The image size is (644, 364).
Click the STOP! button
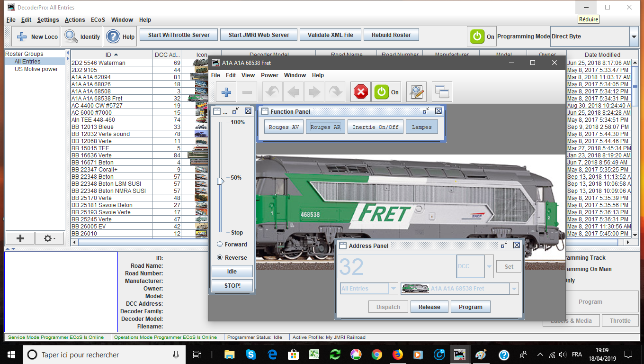tap(232, 286)
